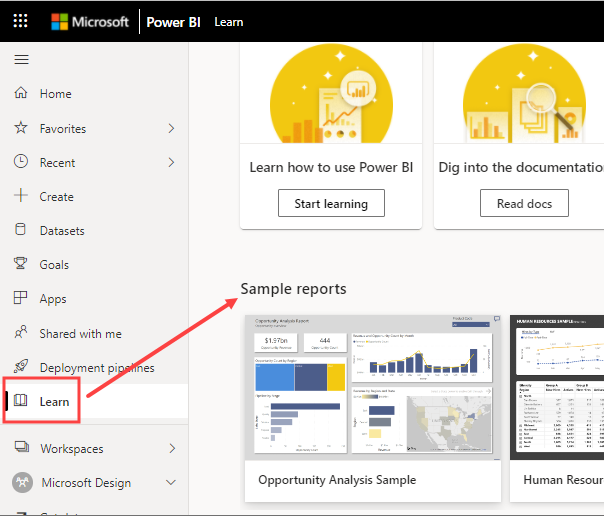Collapse the navigation pane hamburger icon
The image size is (604, 516).
tap(21, 60)
